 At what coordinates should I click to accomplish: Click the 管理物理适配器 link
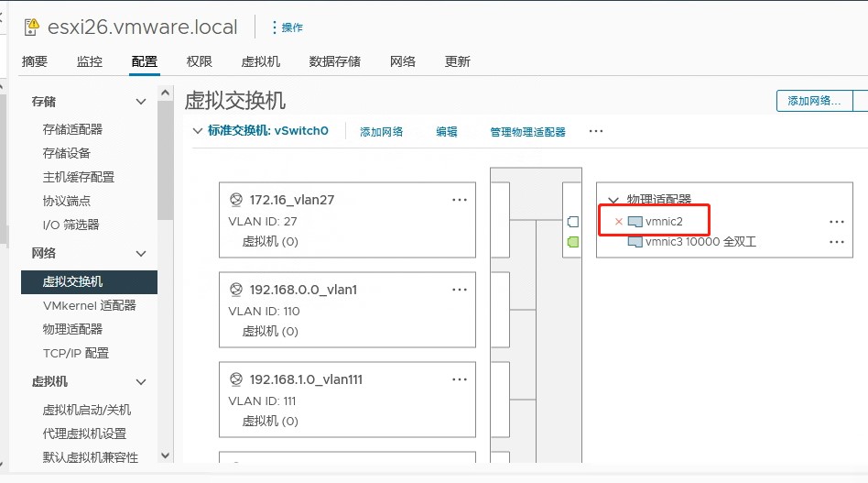pyautogui.click(x=527, y=132)
